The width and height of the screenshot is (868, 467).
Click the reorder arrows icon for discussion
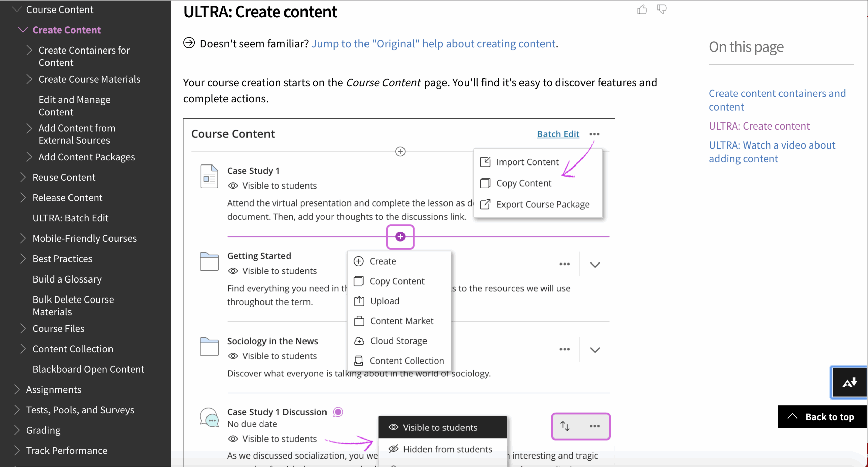coord(565,426)
